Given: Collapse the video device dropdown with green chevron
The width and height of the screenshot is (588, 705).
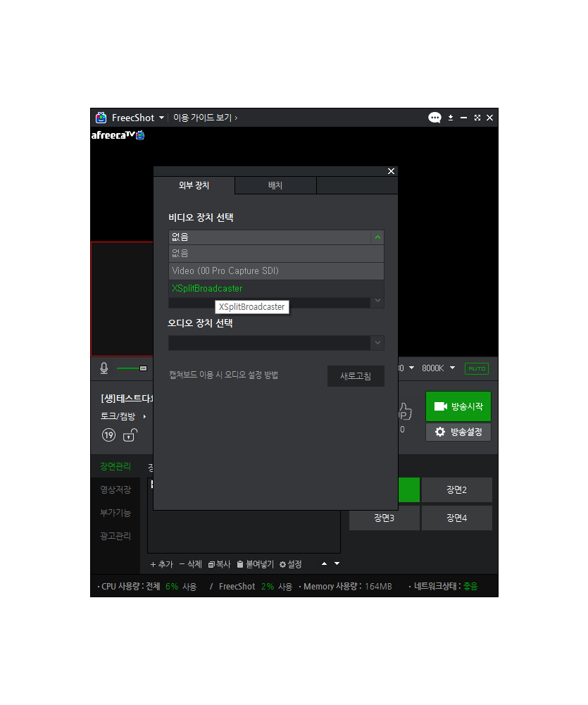Looking at the screenshot, I should (x=377, y=237).
